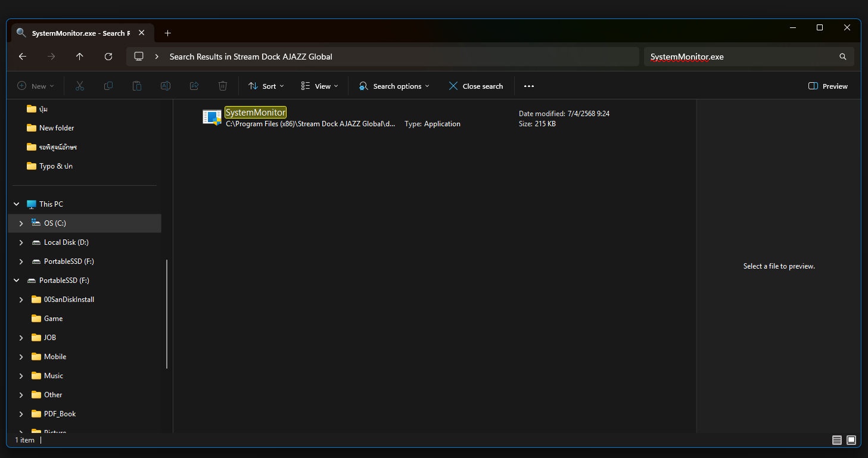
Task: Expand the Mobile folder
Action: click(21, 357)
